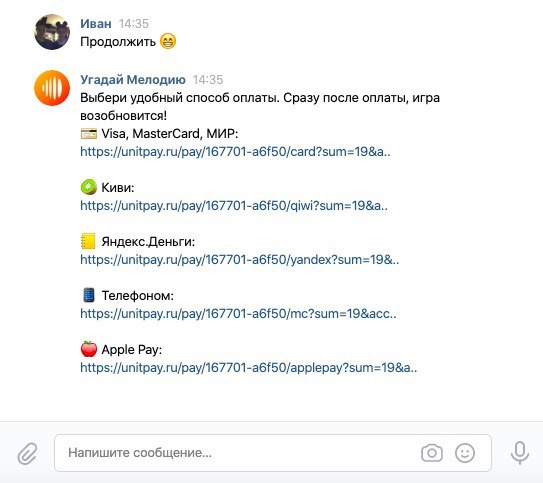543x483 pixels.
Task: Click the credit card emoji icon
Action: (89, 133)
